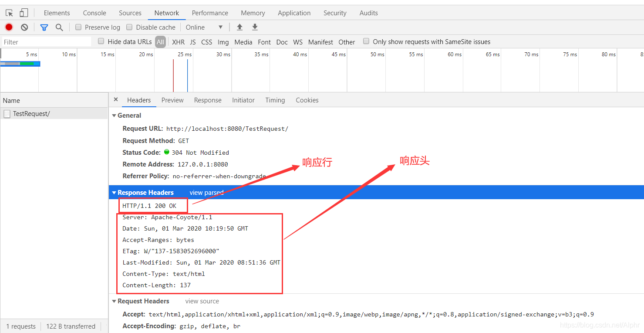Select the TestRequest/ document file icon
This screenshot has width=644, height=333.
coord(7,114)
